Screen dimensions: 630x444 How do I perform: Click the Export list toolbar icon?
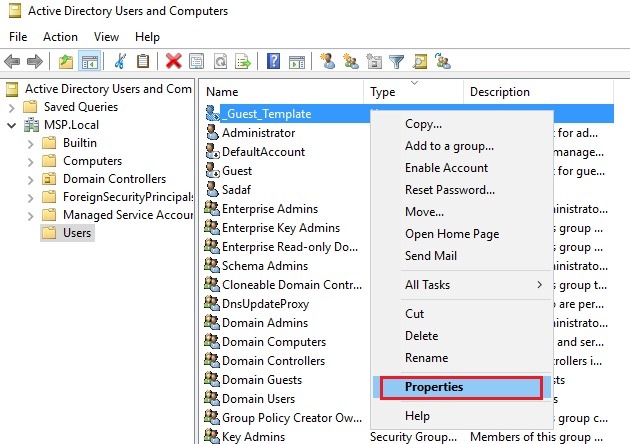pos(242,62)
